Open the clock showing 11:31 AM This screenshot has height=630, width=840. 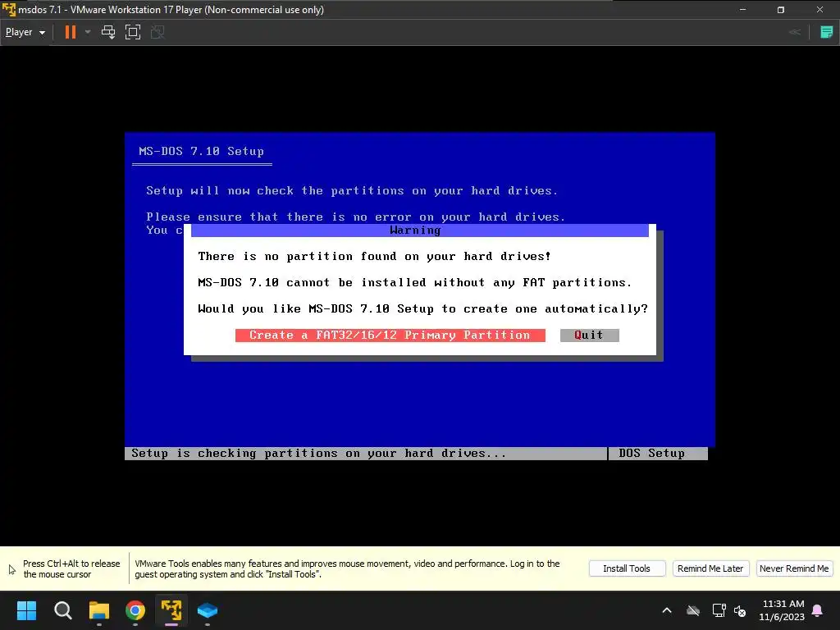(782, 610)
